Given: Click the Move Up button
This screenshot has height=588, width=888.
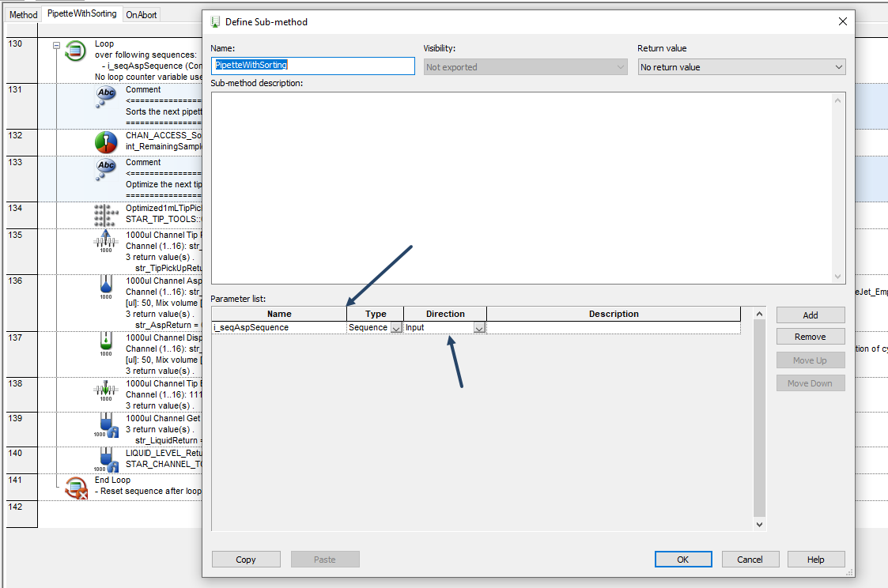Looking at the screenshot, I should point(811,360).
